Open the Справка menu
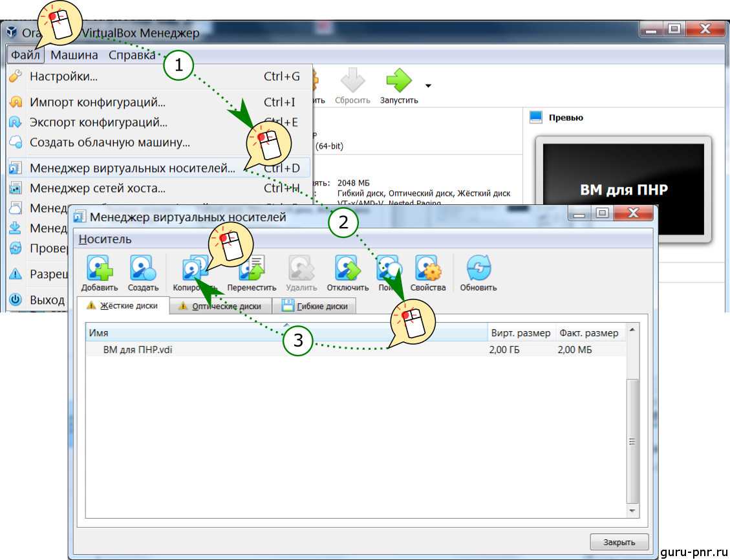 pos(131,55)
